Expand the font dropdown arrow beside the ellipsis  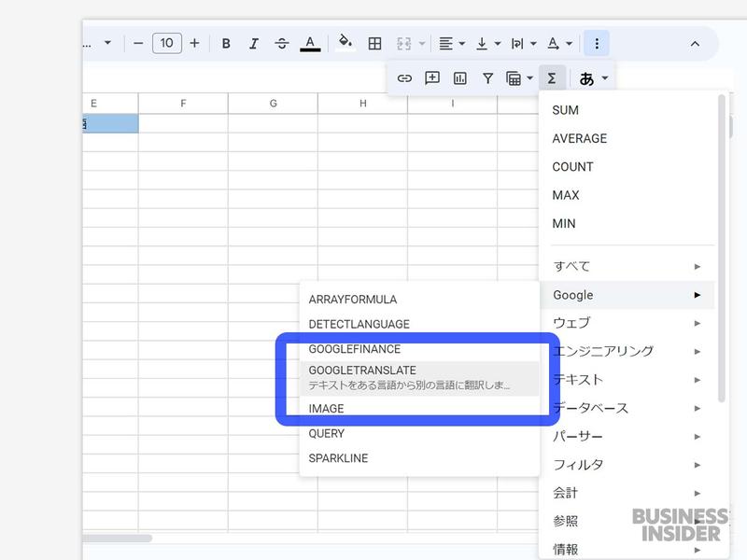107,43
